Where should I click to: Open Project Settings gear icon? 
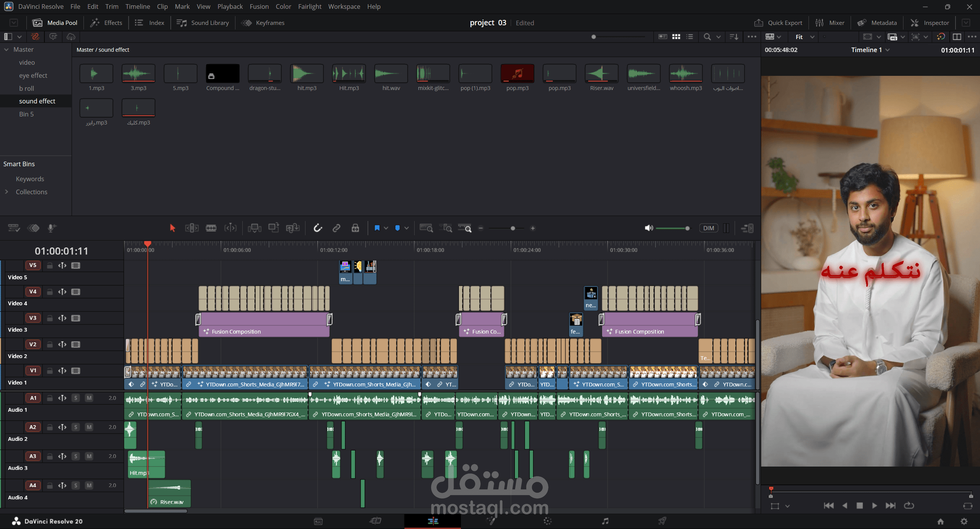tap(964, 521)
